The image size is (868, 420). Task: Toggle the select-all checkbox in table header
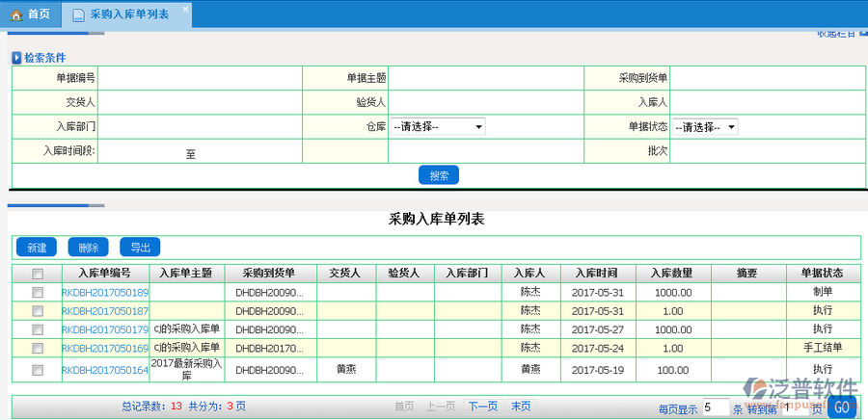pyautogui.click(x=37, y=273)
